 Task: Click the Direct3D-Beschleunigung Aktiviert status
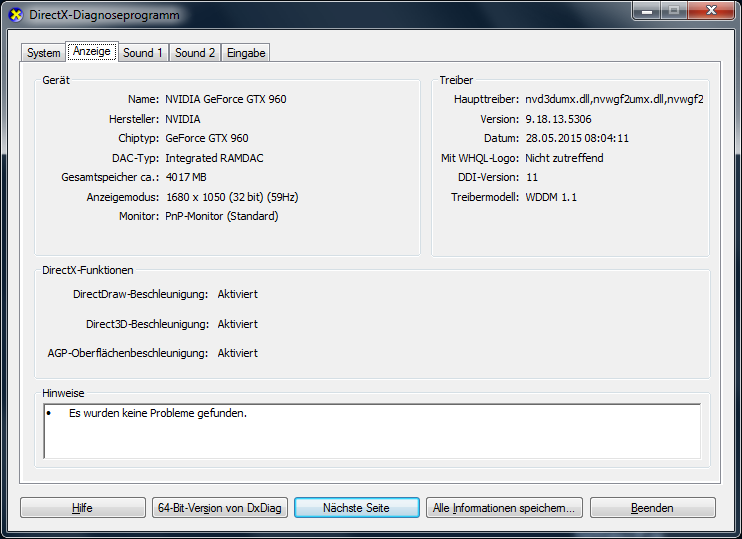coord(237,324)
